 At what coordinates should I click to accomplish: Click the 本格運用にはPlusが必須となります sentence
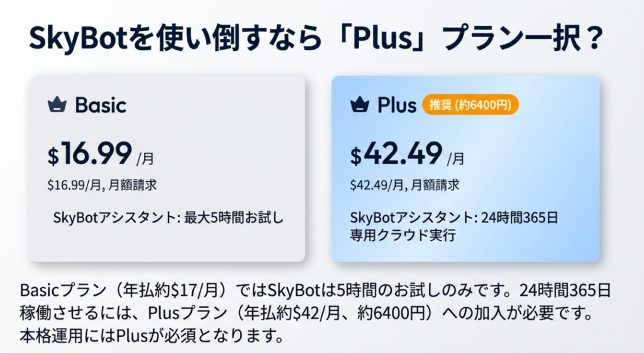(x=150, y=333)
